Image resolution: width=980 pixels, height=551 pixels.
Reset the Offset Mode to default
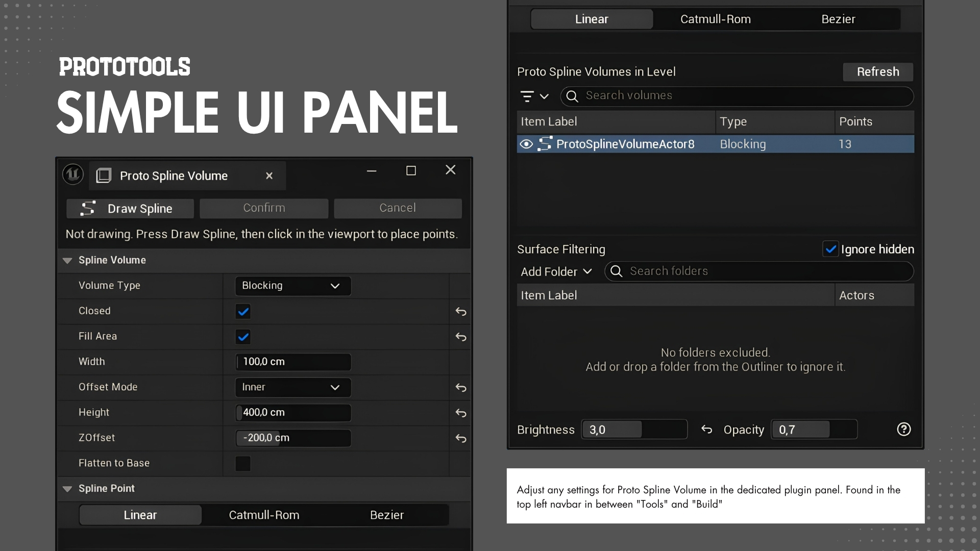(x=461, y=388)
